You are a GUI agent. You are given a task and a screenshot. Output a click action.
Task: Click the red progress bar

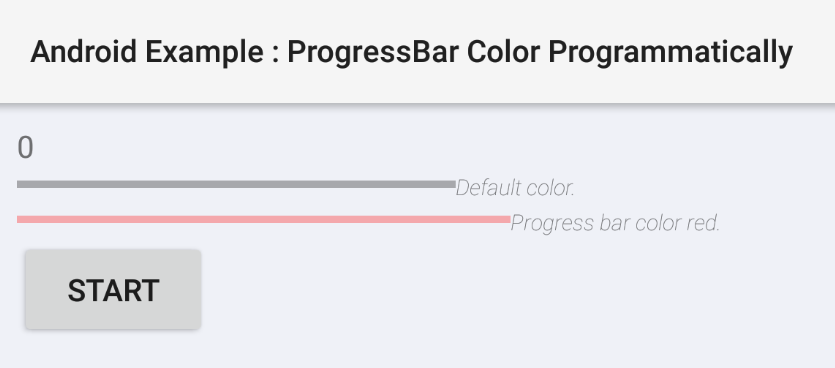click(264, 219)
